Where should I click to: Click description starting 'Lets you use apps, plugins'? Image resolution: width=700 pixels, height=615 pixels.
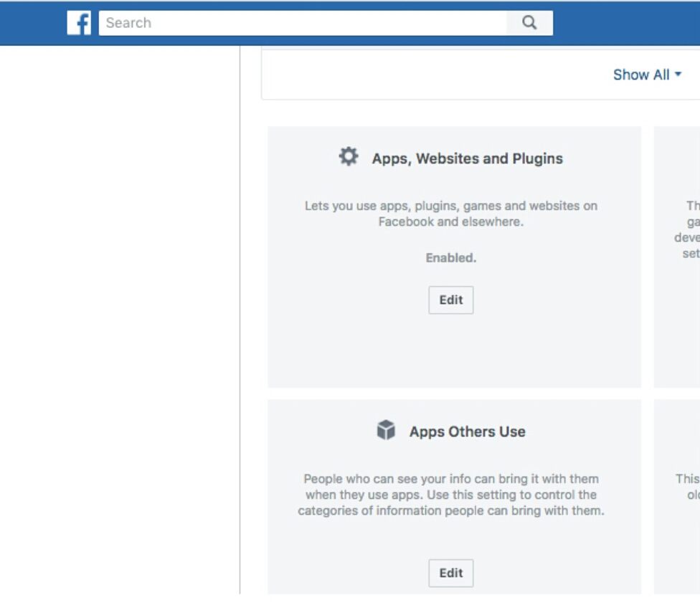451,214
